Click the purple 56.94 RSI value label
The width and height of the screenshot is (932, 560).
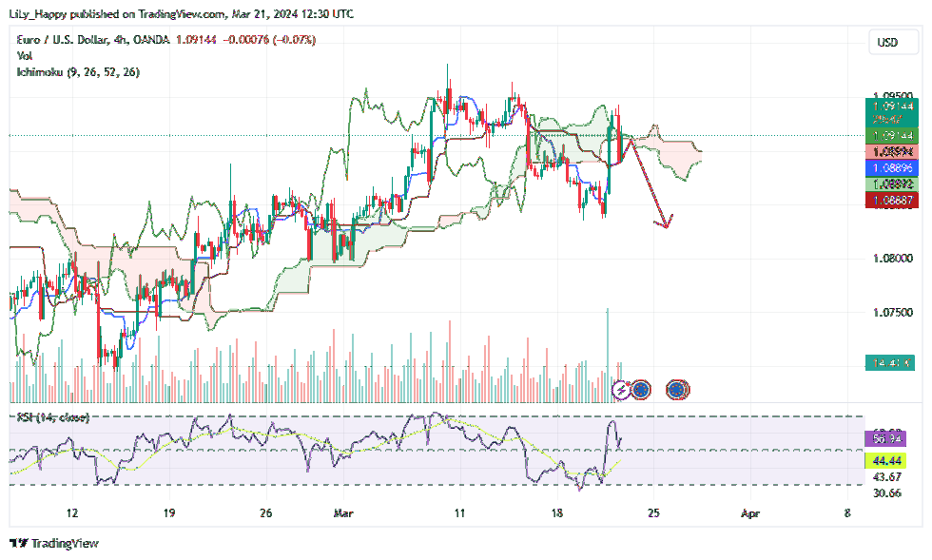885,439
